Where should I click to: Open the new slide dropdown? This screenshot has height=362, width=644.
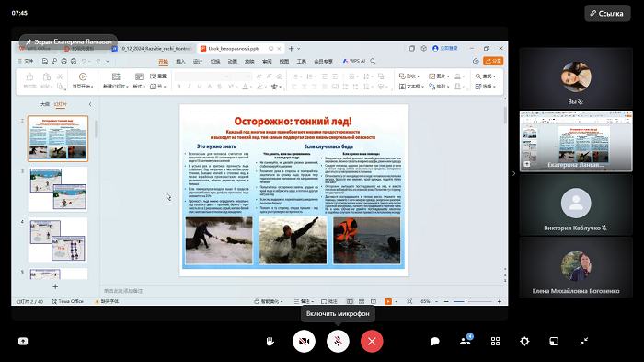115,87
